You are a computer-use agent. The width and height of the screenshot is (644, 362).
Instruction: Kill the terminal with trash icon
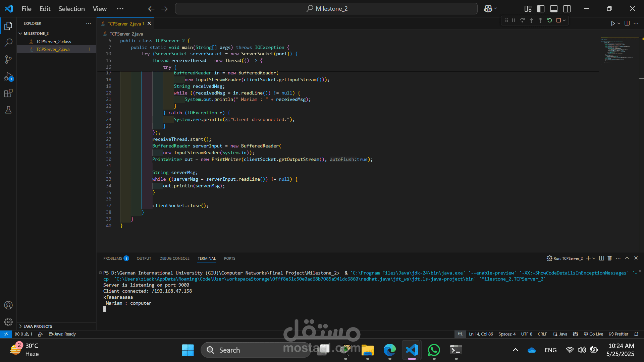(609, 258)
